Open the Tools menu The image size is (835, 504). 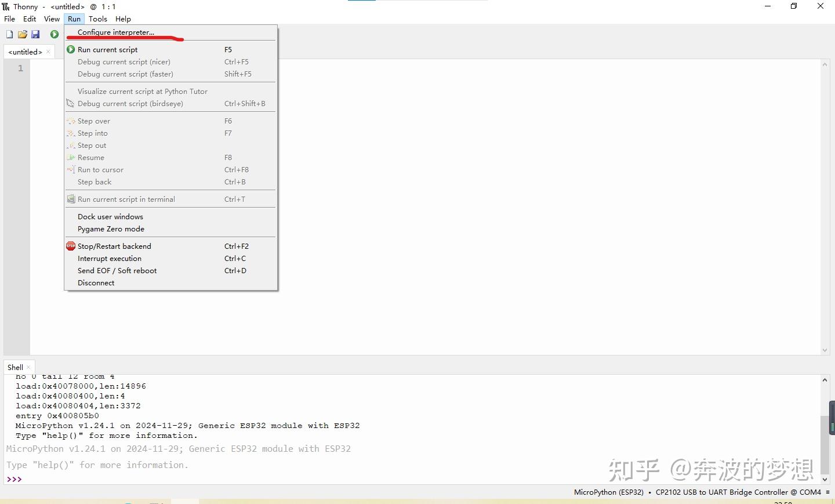pyautogui.click(x=98, y=19)
